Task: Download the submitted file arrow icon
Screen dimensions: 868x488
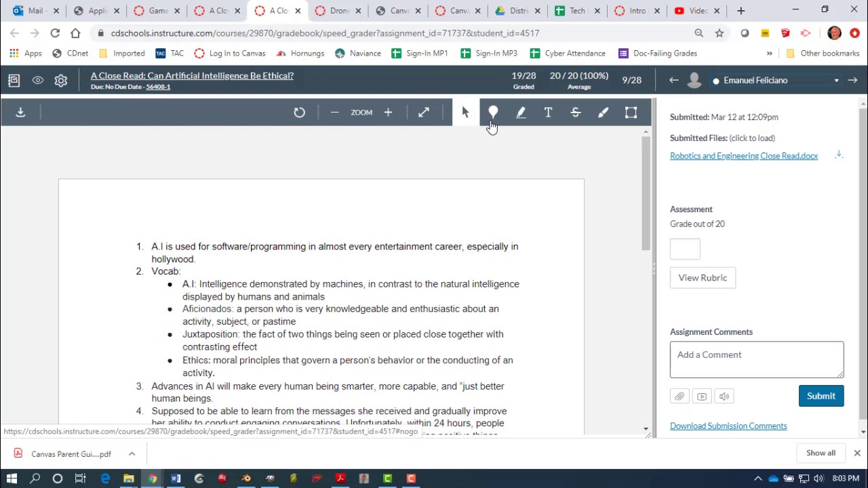Action: [839, 155]
